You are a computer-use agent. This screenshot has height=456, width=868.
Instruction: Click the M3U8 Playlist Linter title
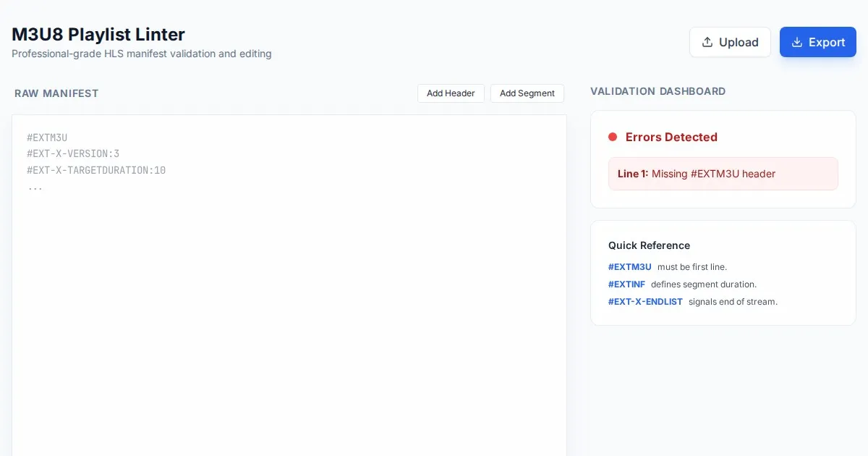pos(98,34)
